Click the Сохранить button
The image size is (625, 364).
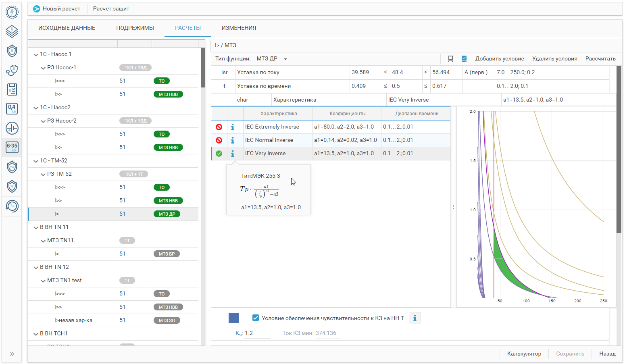(x=570, y=354)
